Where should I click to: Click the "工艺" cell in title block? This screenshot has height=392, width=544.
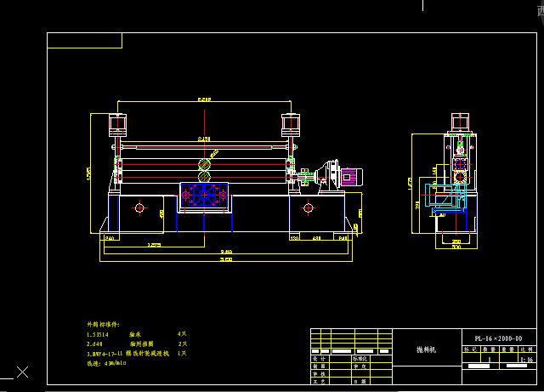click(319, 381)
